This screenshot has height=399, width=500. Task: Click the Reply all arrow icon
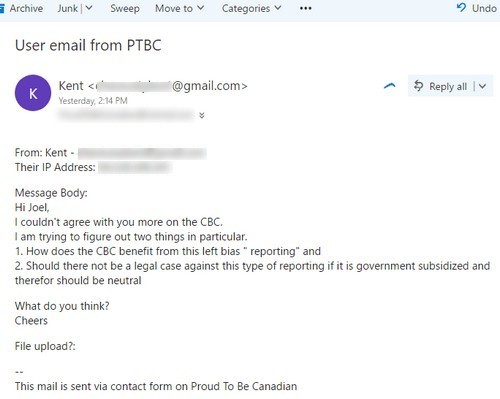(418, 86)
